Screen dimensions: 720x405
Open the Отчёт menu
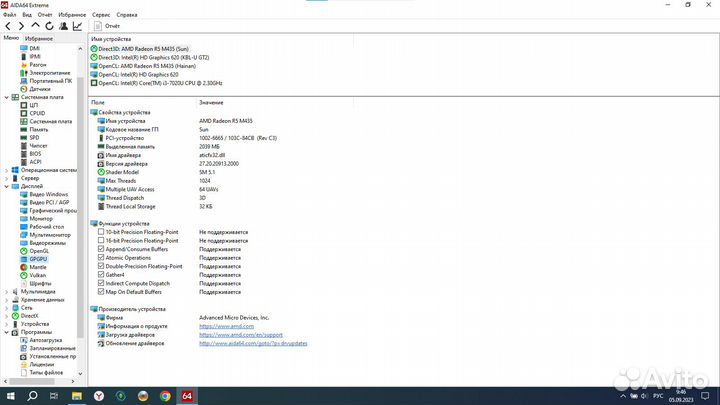point(45,15)
